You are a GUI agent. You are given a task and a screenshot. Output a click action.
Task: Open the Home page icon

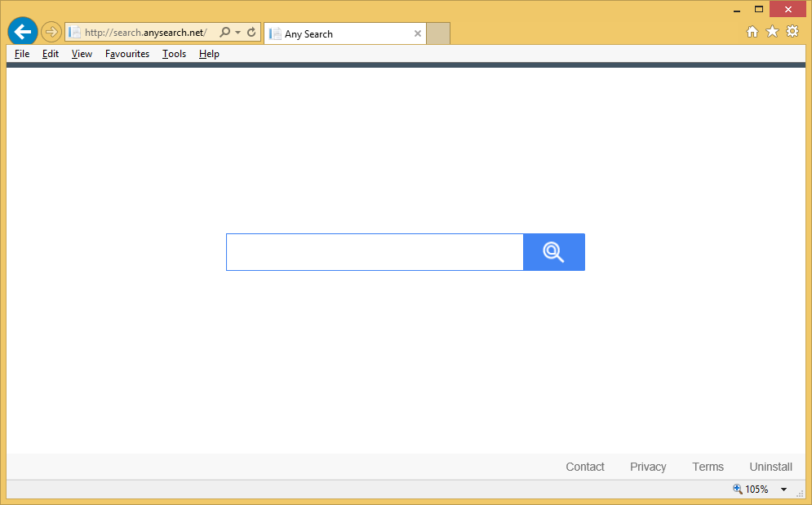tap(752, 32)
